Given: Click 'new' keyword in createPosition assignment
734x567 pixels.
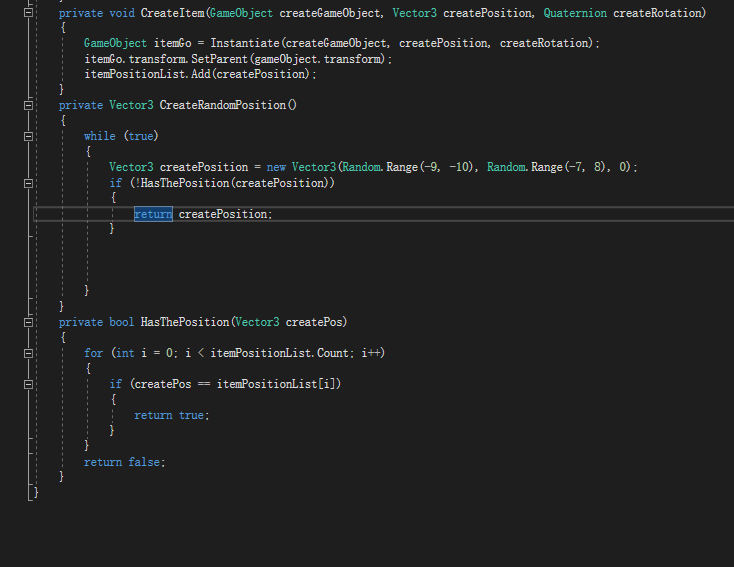Looking at the screenshot, I should [x=276, y=167].
